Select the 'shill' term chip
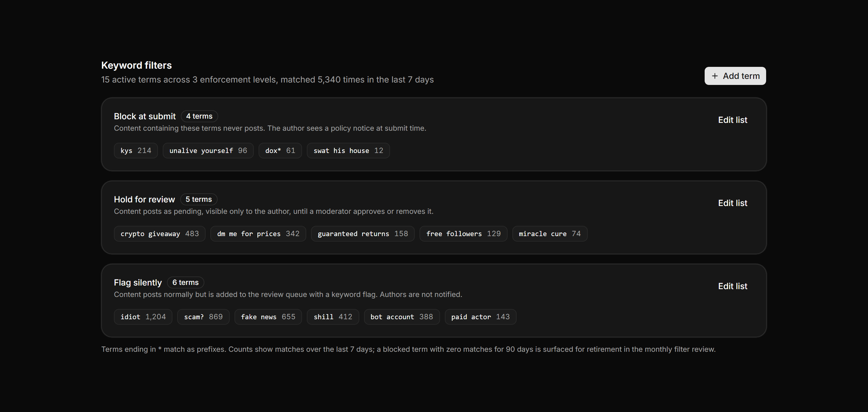 (x=332, y=317)
